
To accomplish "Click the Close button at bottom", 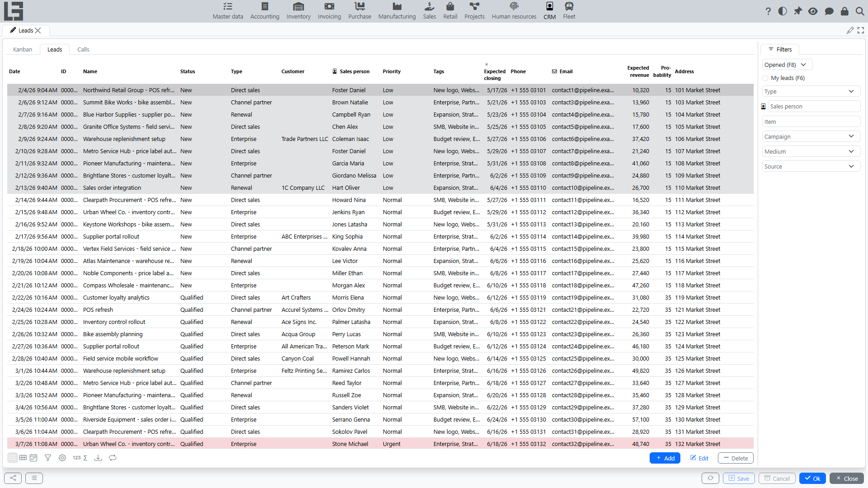I will tap(847, 478).
